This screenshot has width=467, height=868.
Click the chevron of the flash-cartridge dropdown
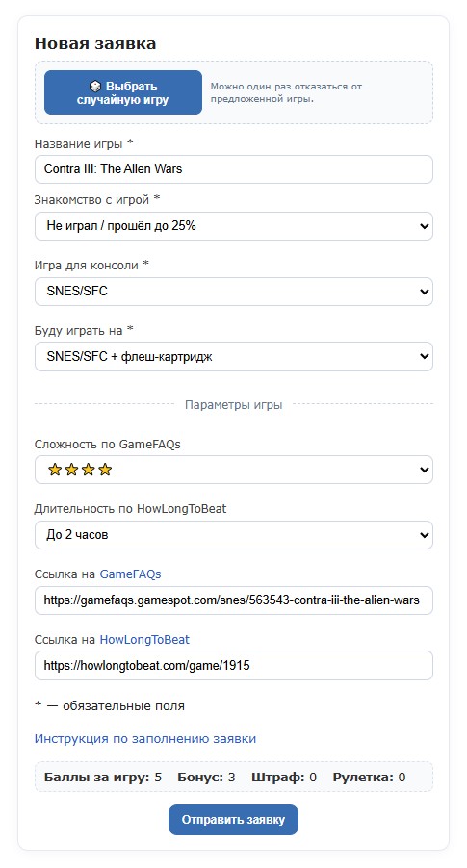click(424, 356)
